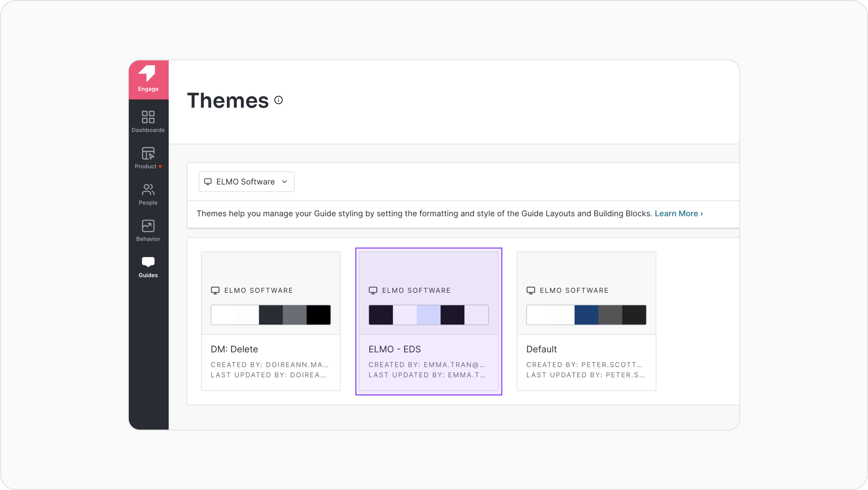868x490 pixels.
Task: Click the 'DM: Delete' theme name
Action: (x=234, y=349)
